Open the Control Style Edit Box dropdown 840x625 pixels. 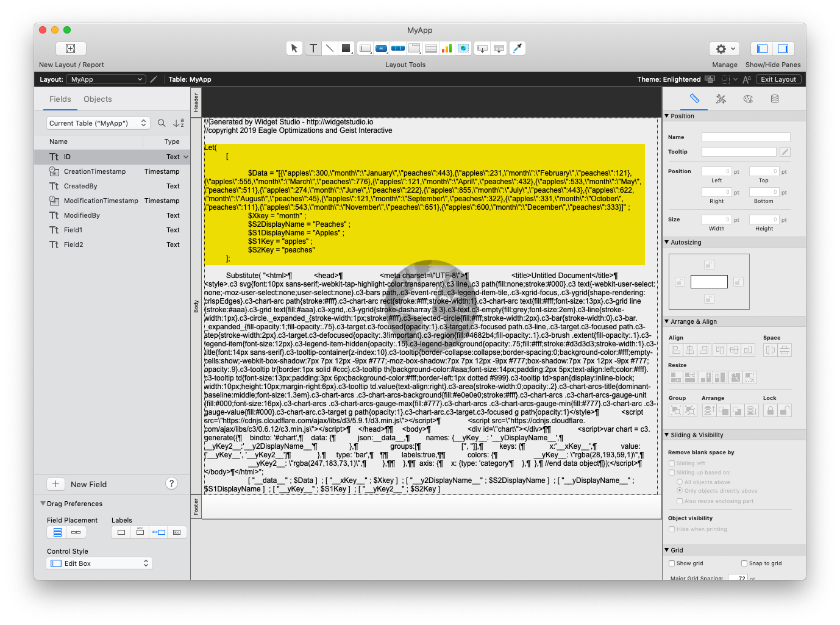[x=99, y=563]
